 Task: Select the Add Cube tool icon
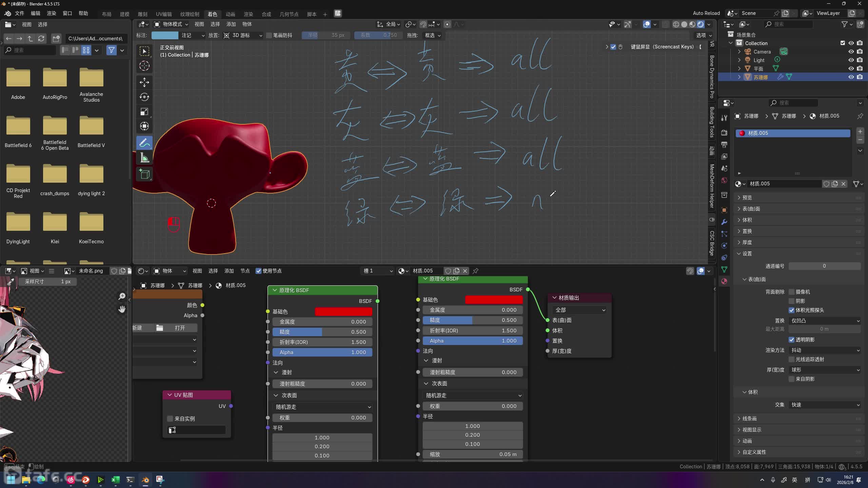pyautogui.click(x=144, y=174)
